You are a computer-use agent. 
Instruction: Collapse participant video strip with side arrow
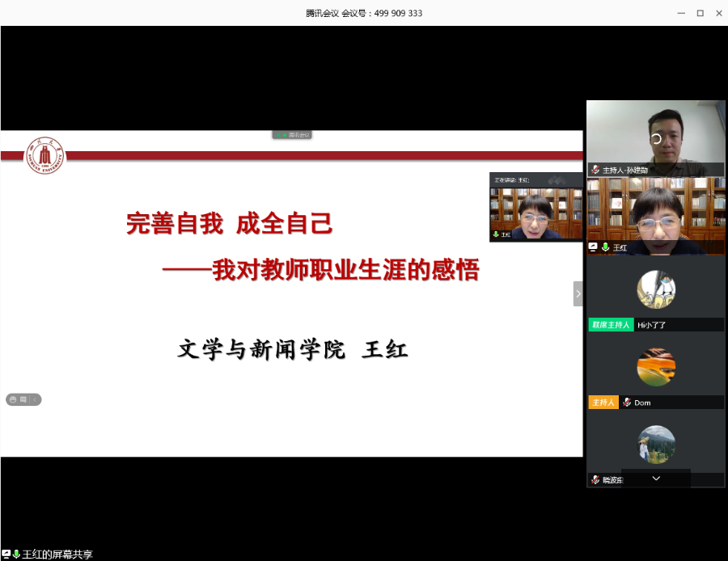pyautogui.click(x=578, y=293)
